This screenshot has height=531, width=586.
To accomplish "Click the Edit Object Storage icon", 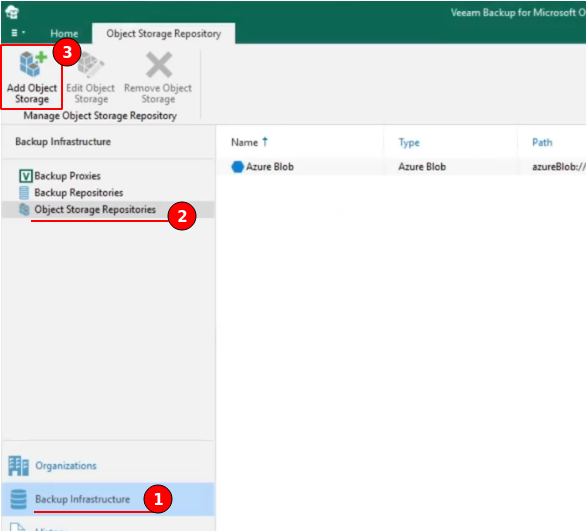I will click(91, 64).
